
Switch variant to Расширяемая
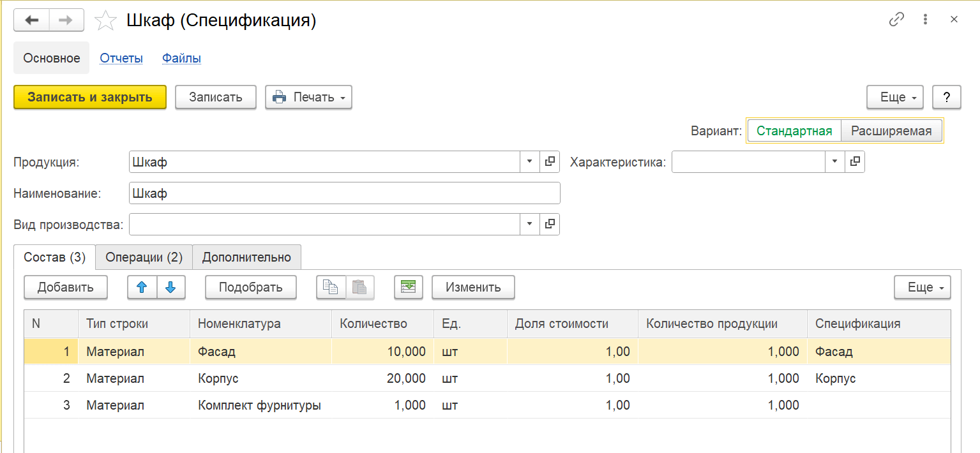(891, 131)
